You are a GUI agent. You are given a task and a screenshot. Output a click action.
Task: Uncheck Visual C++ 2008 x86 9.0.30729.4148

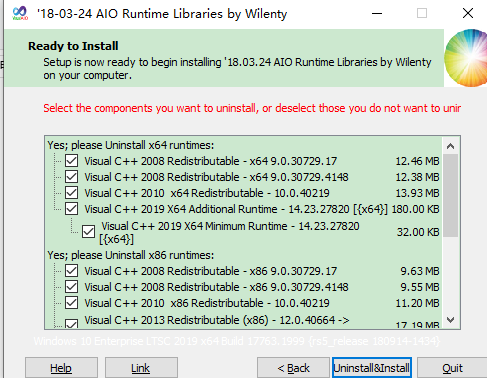pos(72,287)
